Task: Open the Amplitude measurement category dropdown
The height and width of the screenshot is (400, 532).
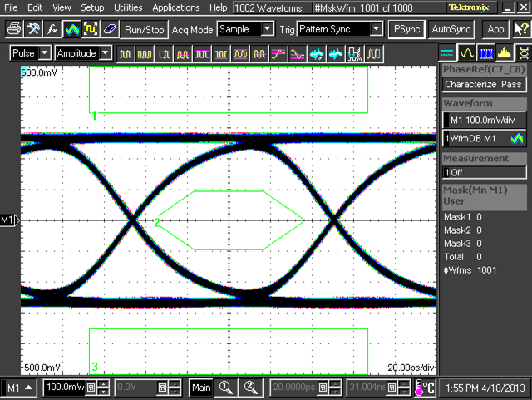Action: tap(83, 53)
